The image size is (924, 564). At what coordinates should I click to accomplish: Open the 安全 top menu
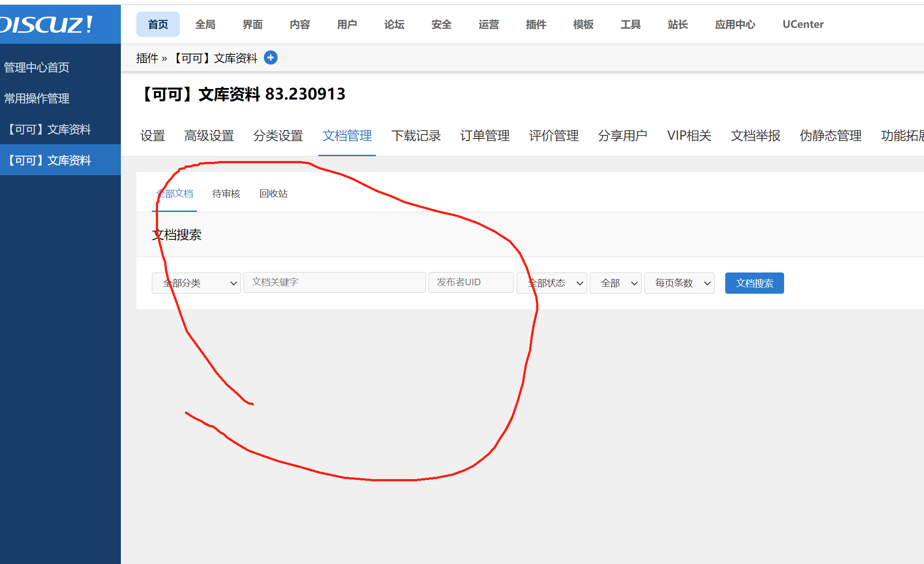[x=441, y=24]
